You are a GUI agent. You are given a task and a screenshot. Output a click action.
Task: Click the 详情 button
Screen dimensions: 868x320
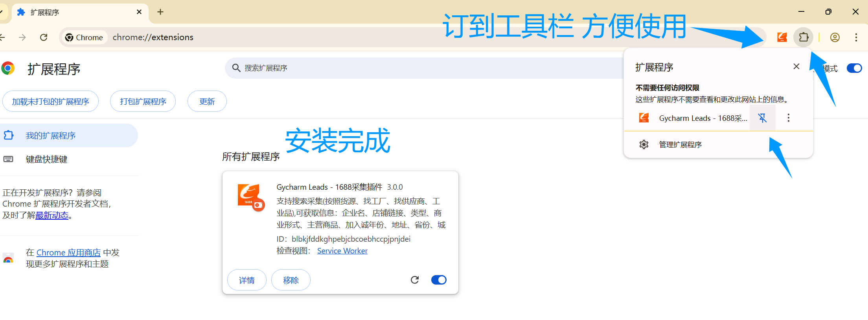coord(247,280)
